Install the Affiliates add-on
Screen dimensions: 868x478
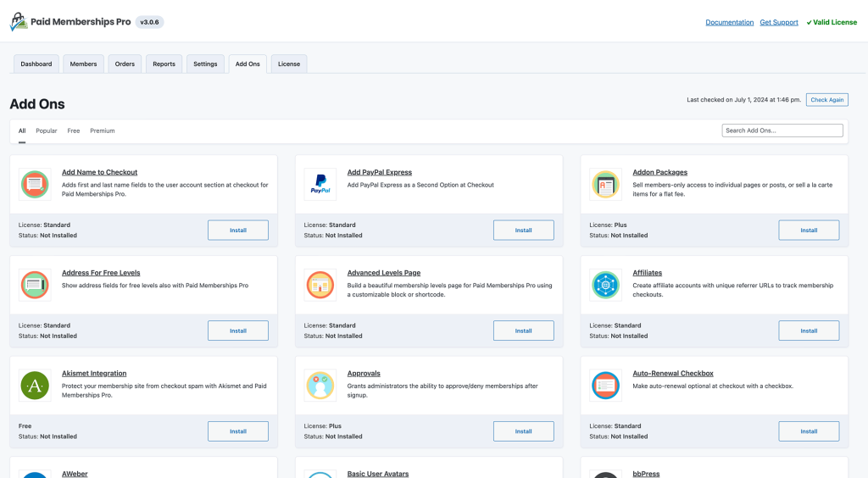(x=809, y=331)
